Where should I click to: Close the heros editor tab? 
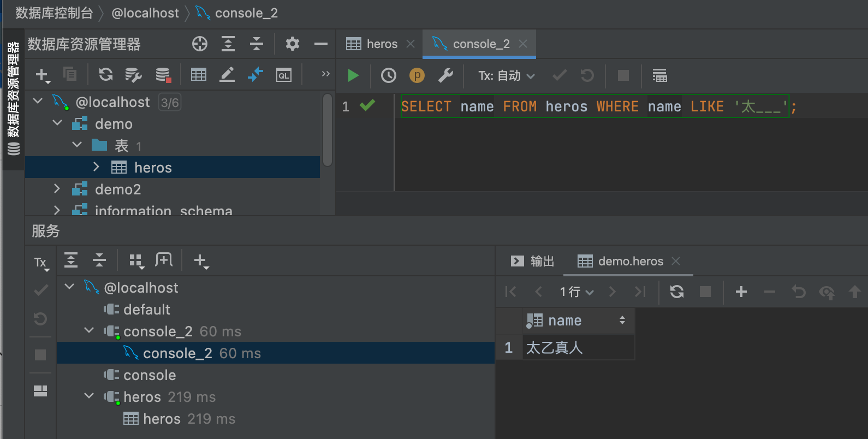[x=411, y=44]
